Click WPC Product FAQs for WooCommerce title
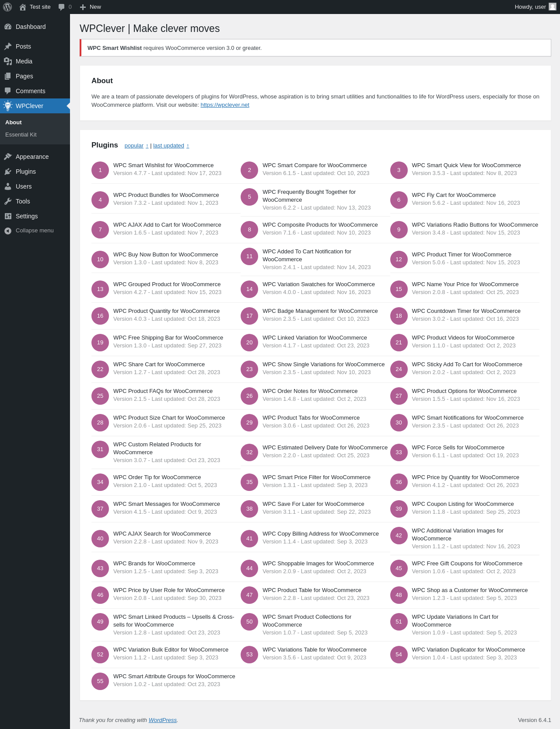 click(163, 391)
